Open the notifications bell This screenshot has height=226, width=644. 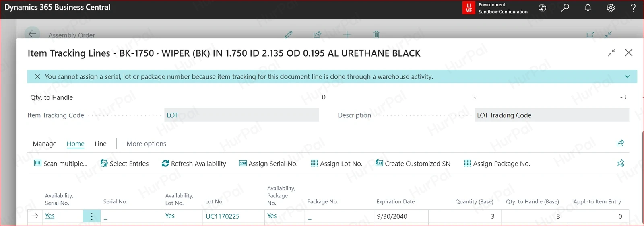(588, 8)
